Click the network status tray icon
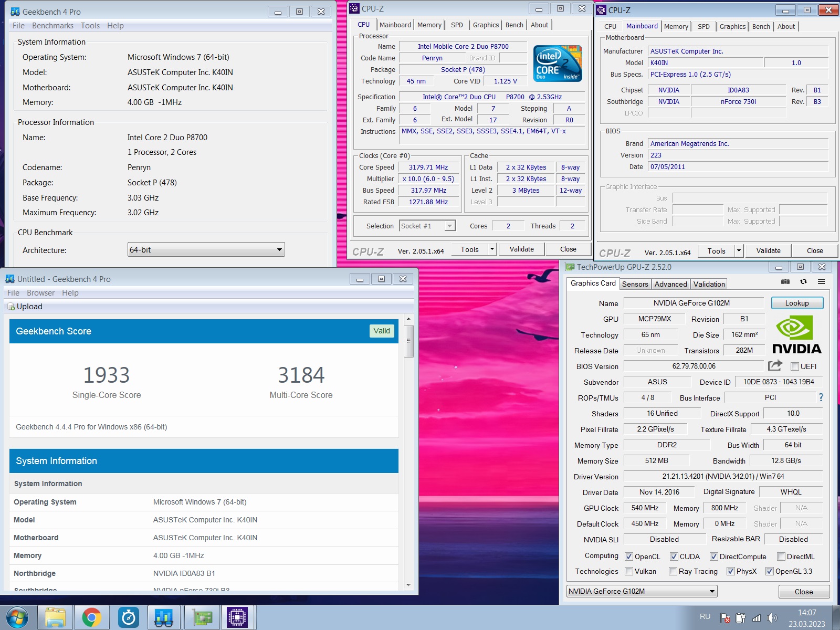 click(757, 618)
